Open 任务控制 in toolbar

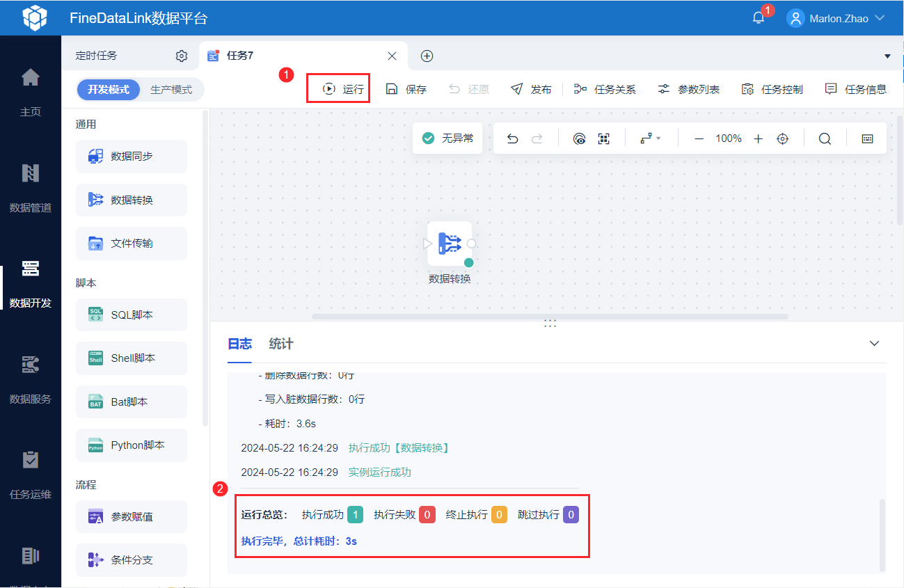pyautogui.click(x=772, y=89)
